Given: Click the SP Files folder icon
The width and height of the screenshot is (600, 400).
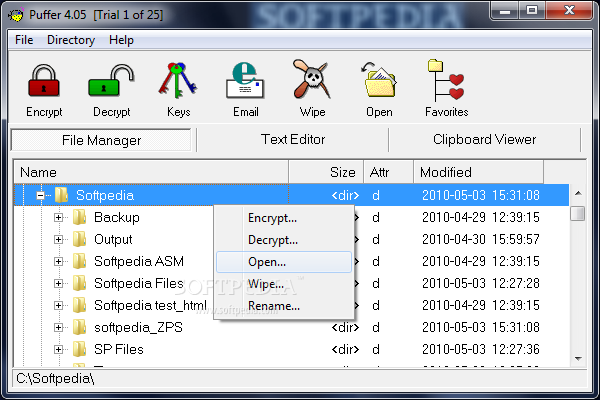Looking at the screenshot, I should [79, 349].
